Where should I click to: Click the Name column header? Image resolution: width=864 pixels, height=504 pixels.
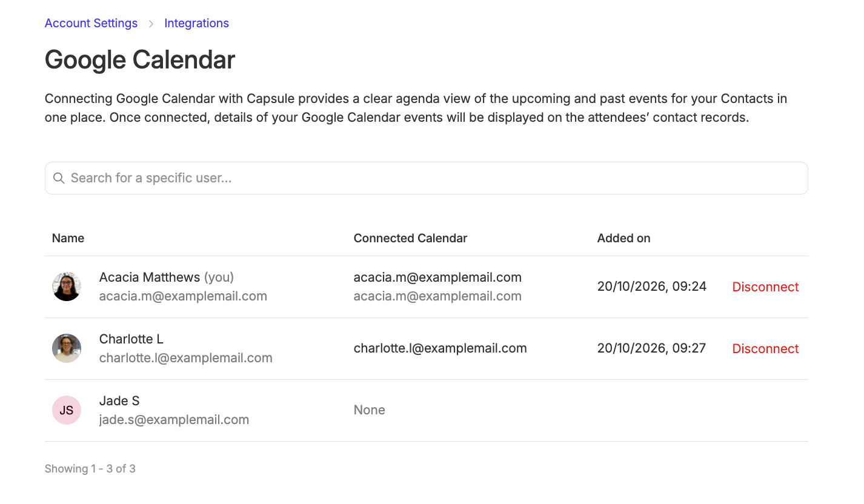(68, 238)
